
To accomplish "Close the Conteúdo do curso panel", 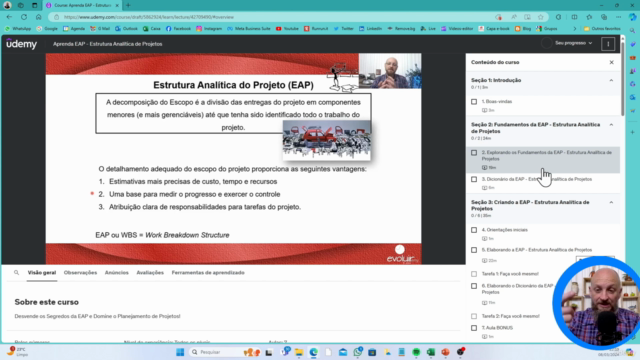I will (611, 62).
